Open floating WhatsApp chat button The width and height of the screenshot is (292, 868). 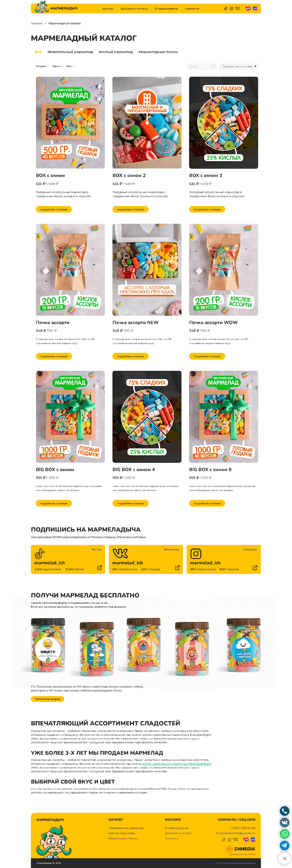click(285, 834)
